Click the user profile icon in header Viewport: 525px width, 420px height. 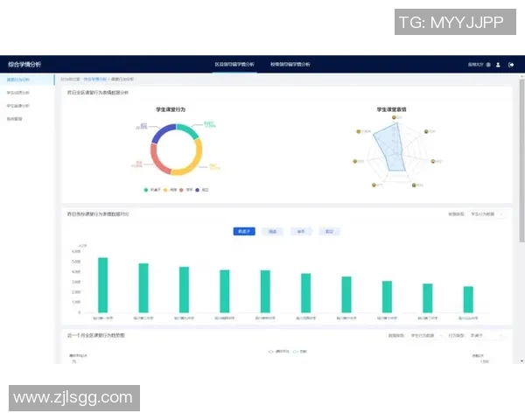coord(498,65)
